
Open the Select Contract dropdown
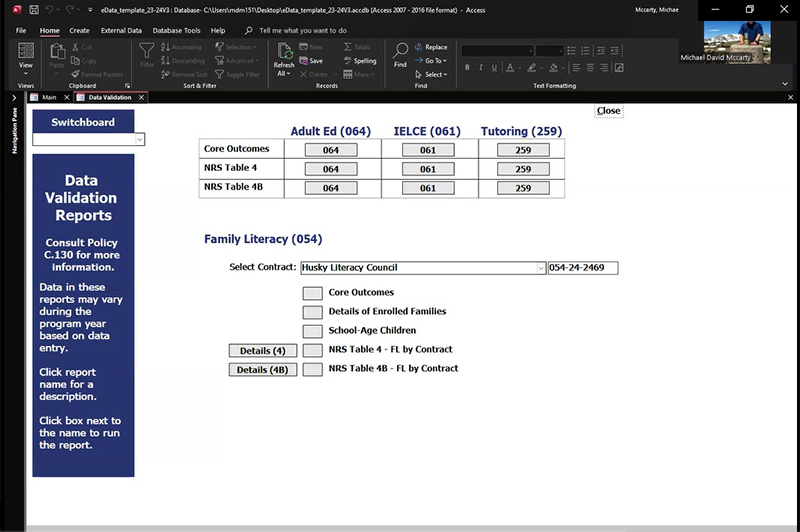click(x=541, y=268)
